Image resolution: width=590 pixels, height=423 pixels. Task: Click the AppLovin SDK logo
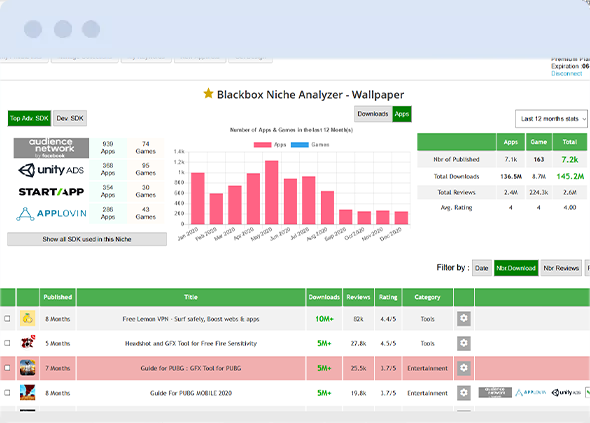point(51,214)
